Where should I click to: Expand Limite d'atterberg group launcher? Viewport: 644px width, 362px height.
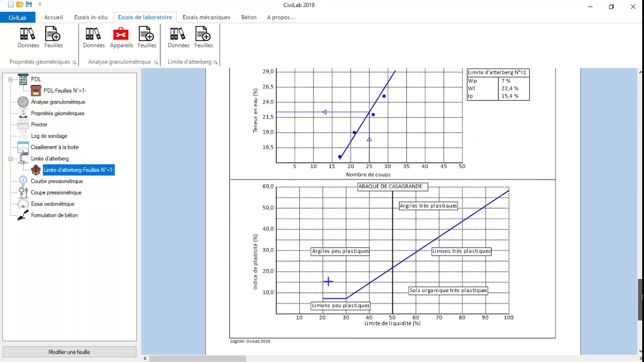[x=216, y=62]
